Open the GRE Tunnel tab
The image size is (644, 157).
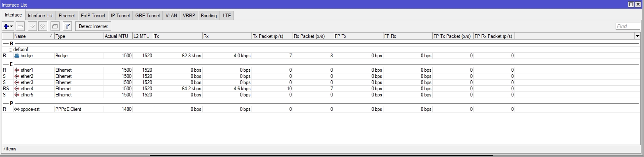click(x=148, y=16)
